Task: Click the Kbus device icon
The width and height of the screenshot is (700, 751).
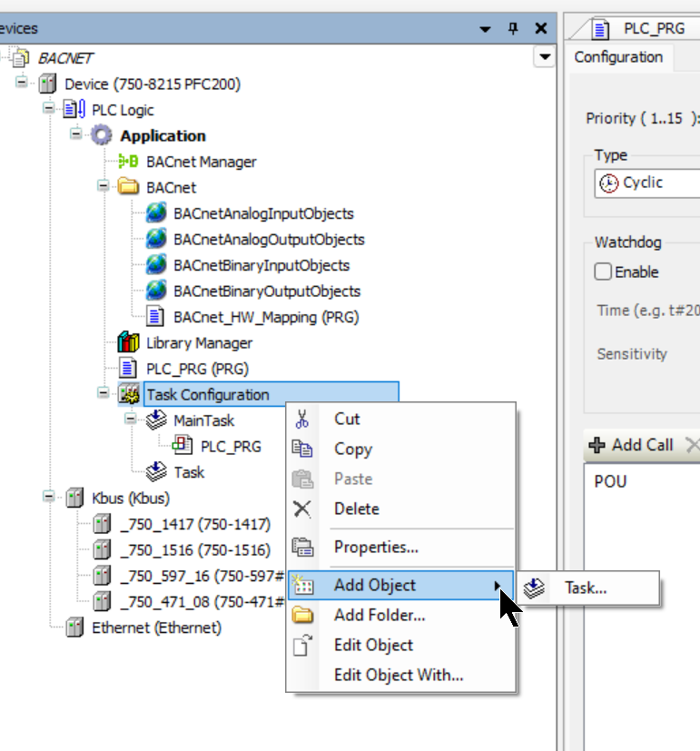Action: coord(74,498)
